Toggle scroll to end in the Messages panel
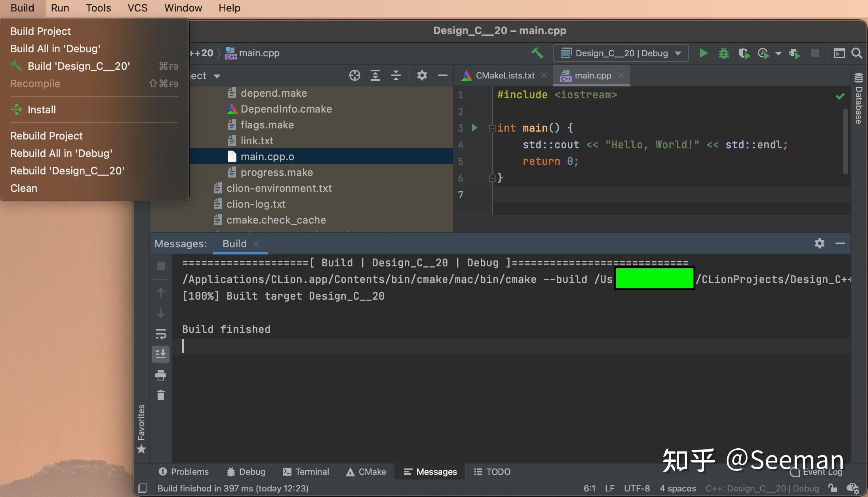This screenshot has height=497, width=868. 161,354
